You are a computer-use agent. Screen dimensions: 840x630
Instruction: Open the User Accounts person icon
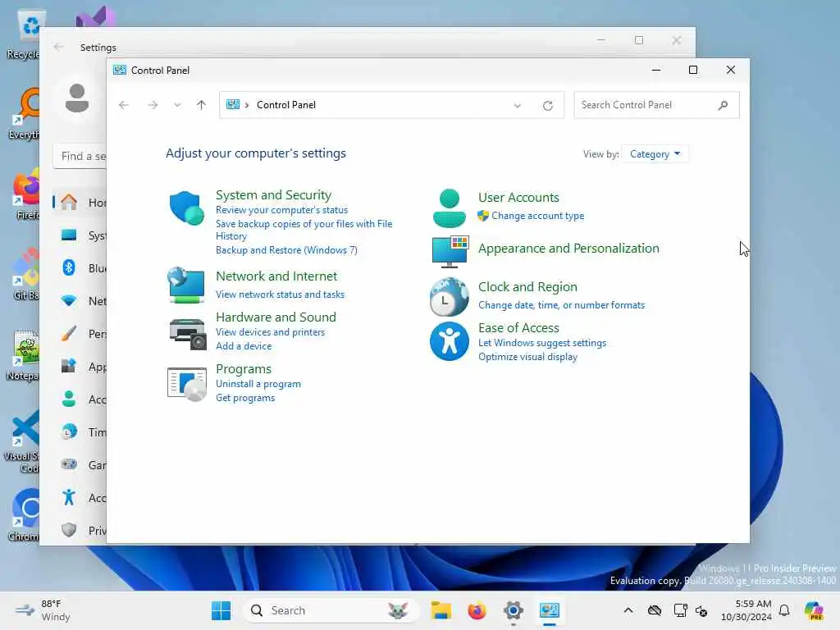click(x=449, y=208)
